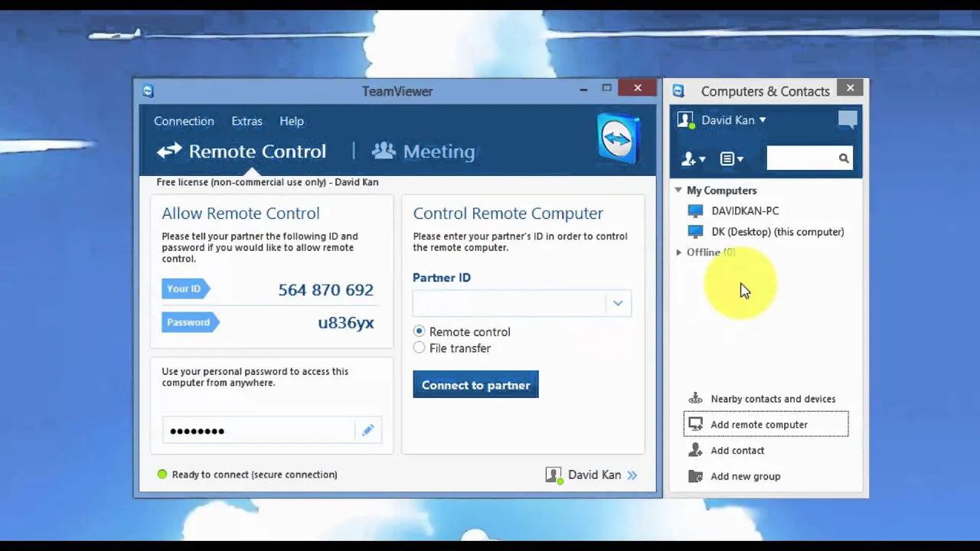Click David Kan avatar icon in contacts header
980x551 pixels.
coord(686,120)
